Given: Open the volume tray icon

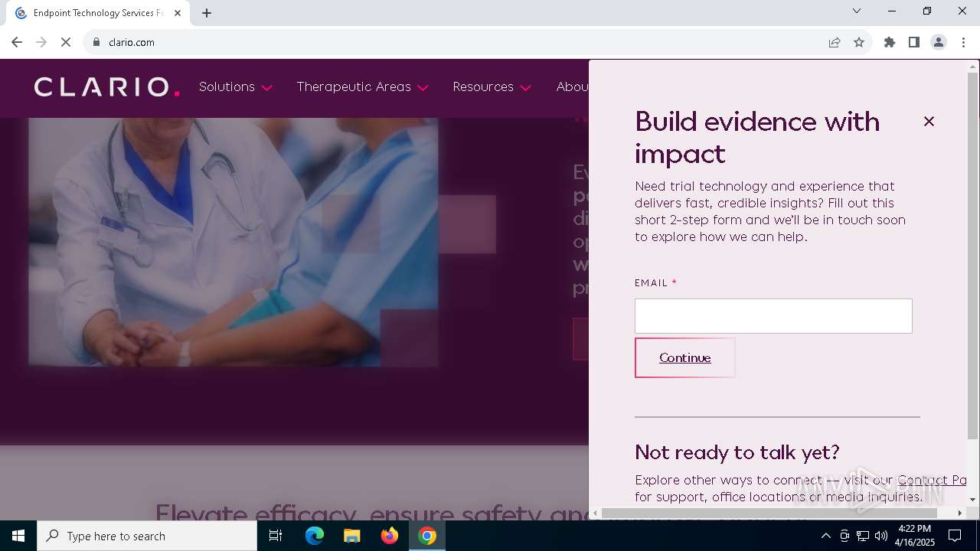Looking at the screenshot, I should (x=881, y=536).
